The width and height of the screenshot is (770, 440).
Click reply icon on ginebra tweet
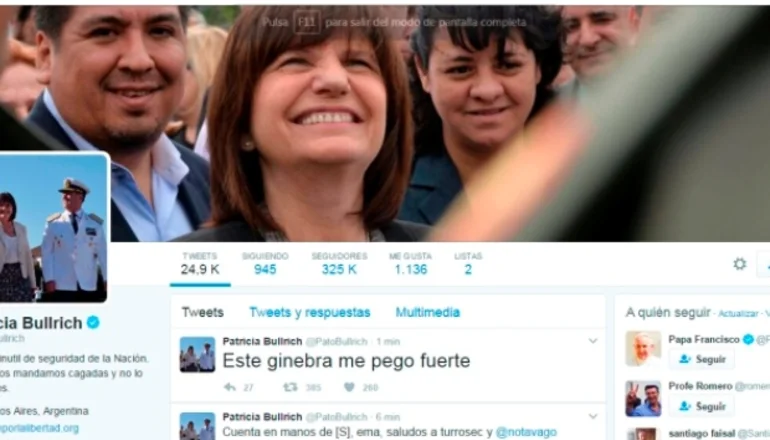click(230, 387)
